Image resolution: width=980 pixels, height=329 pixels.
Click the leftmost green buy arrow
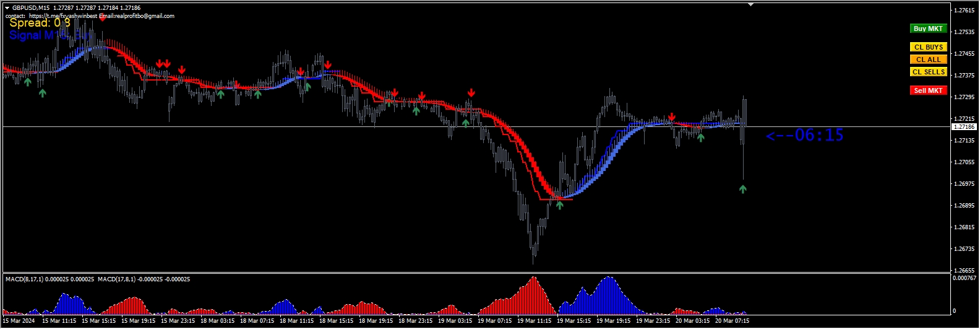click(28, 82)
